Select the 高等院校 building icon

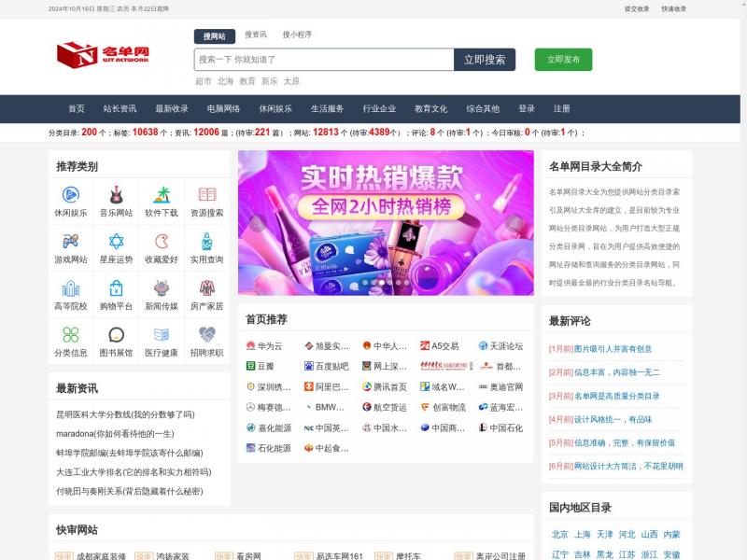[71, 288]
